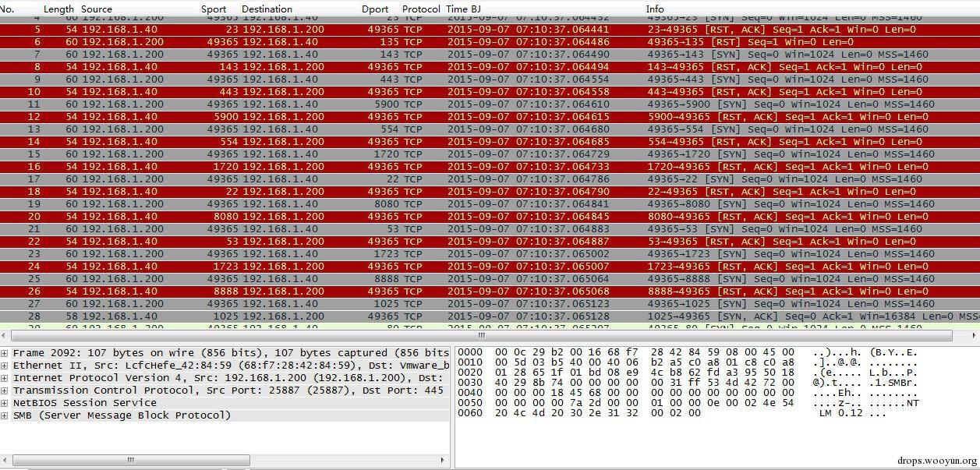The height and width of the screenshot is (470, 980).
Task: Select packet 21 SYN to port 53
Action: 490,229
